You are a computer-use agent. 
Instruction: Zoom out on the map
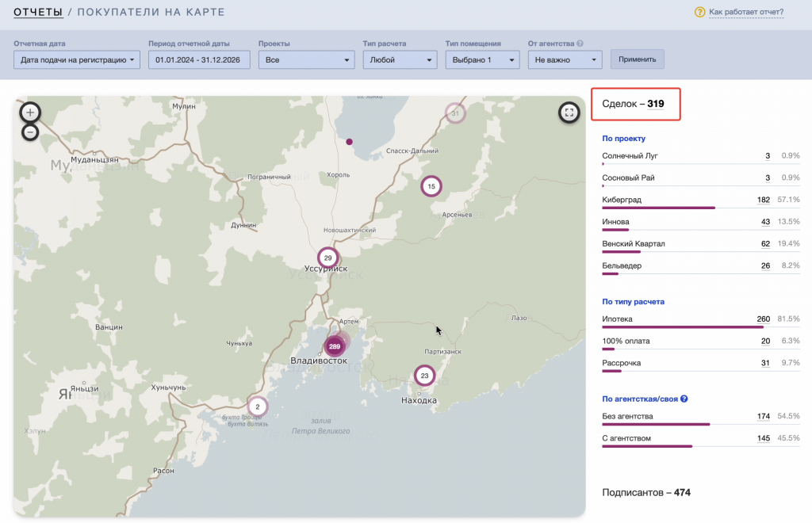[x=30, y=132]
